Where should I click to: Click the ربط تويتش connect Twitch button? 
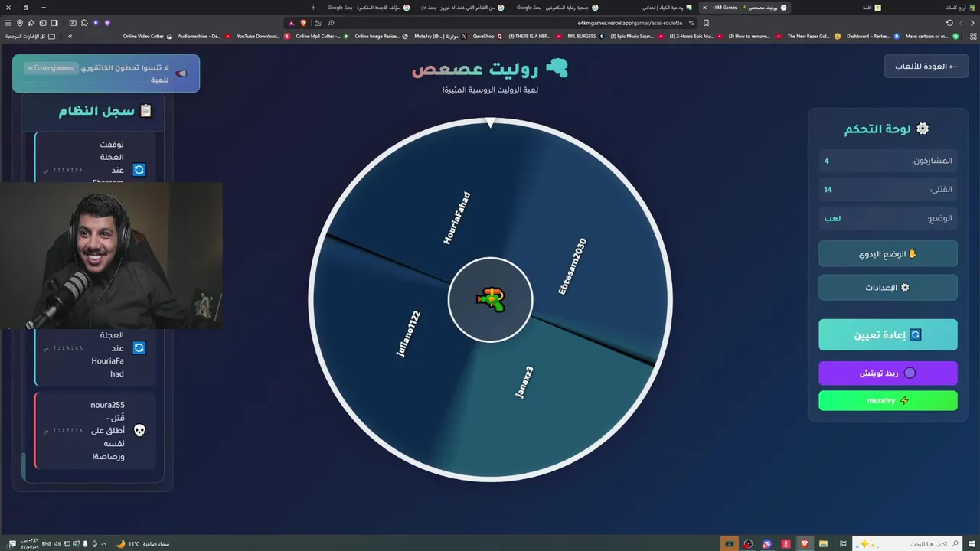tap(888, 373)
